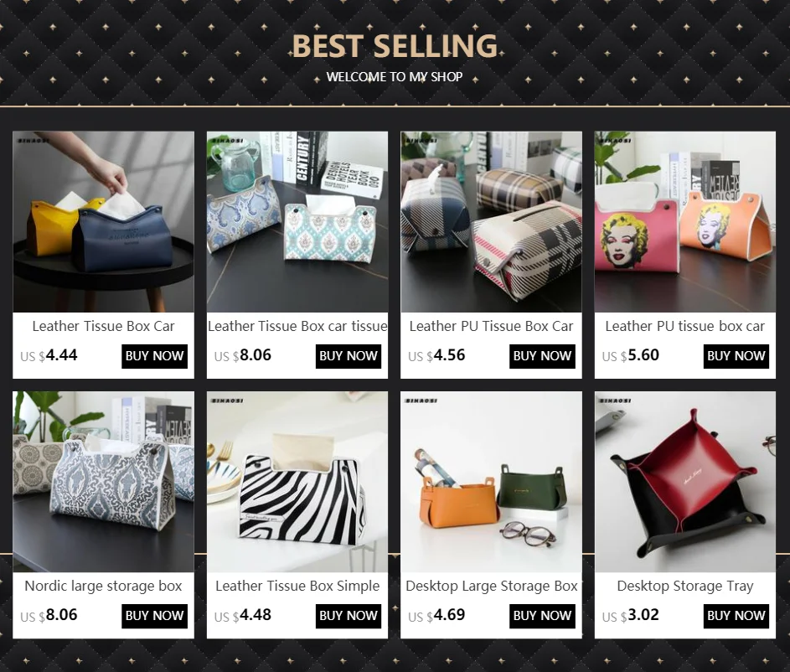Click BUY NOW for the Desktop Large Storage Box
790x672 pixels.
(x=542, y=616)
